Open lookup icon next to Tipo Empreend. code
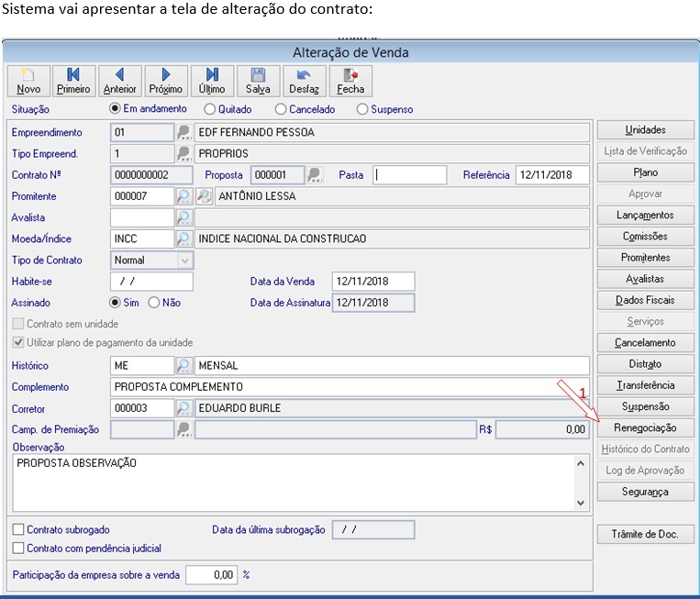This screenshot has width=700, height=599. 183,154
